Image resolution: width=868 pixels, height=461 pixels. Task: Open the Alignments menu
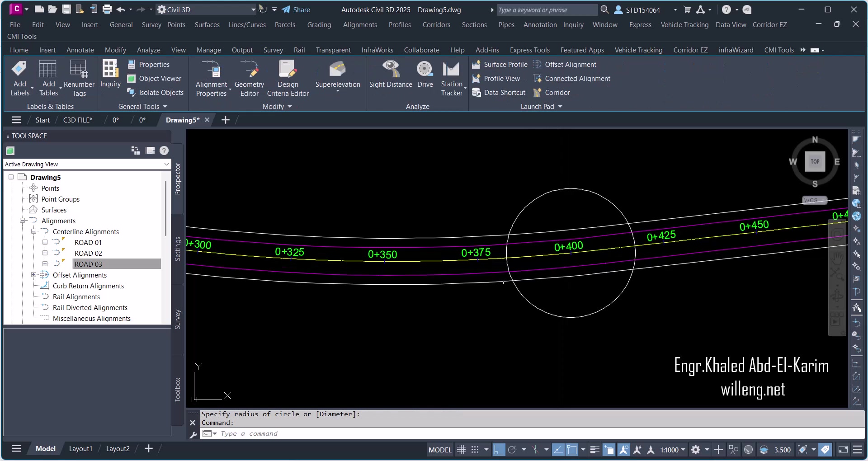360,25
